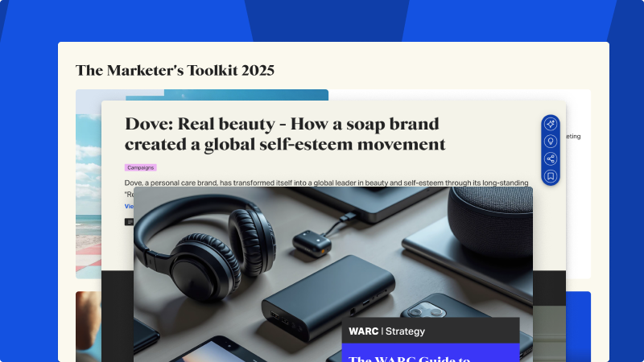Click the Dove personal care brand description text
Viewport: 644px width, 362px height.
point(326,183)
